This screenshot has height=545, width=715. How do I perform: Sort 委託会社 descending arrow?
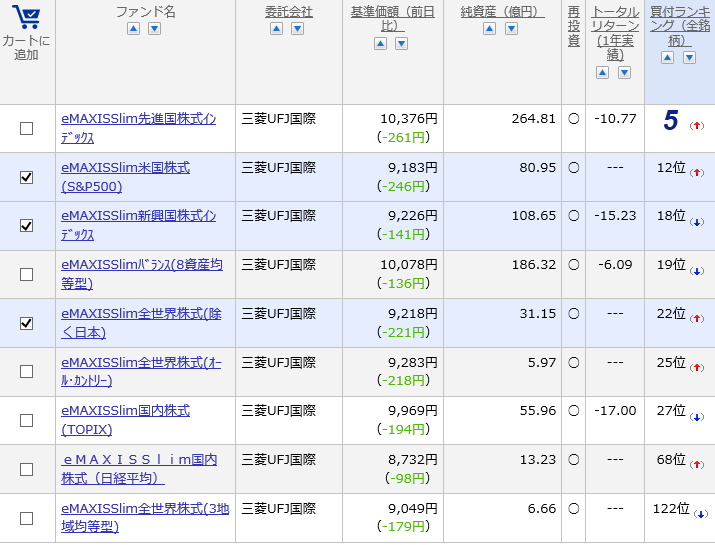[x=297, y=29]
